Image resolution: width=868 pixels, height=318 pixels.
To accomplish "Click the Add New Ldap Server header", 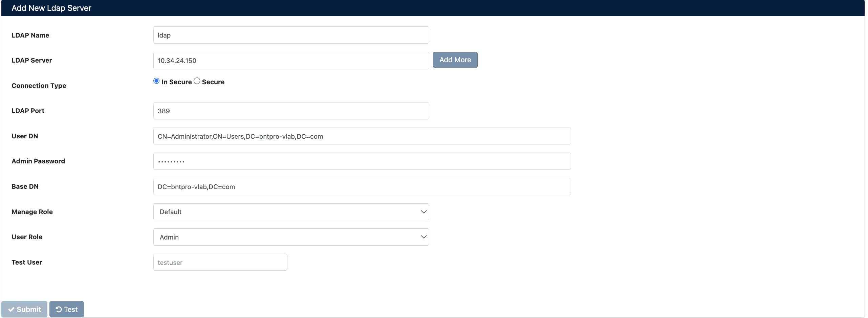I will click(51, 8).
